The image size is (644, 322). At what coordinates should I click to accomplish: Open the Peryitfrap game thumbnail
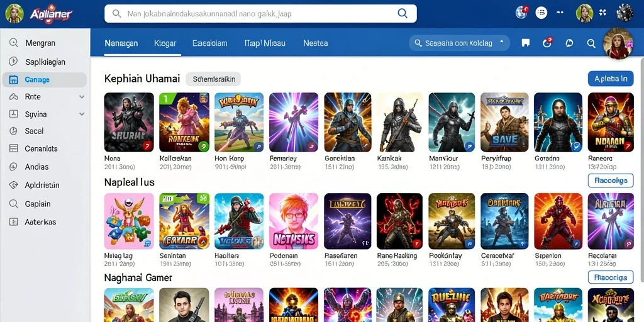point(505,123)
